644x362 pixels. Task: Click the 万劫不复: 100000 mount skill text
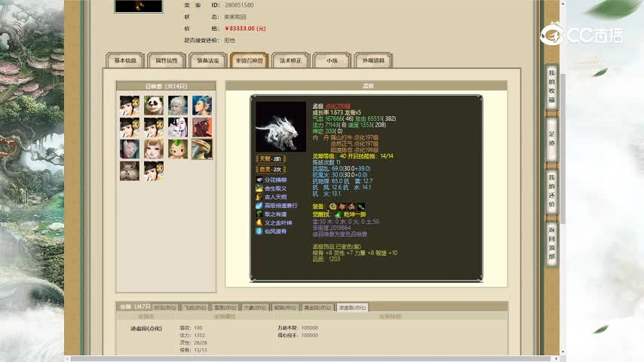click(298, 328)
